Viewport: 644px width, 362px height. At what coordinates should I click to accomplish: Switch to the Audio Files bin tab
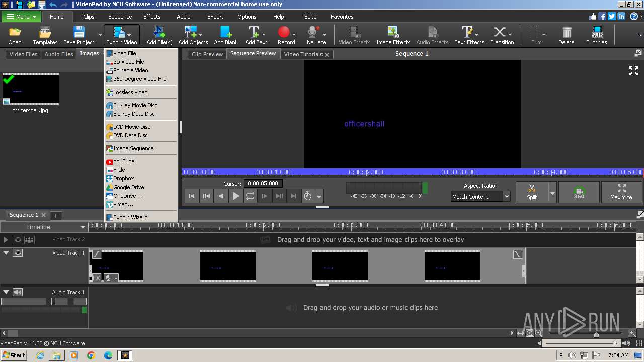pos(59,54)
